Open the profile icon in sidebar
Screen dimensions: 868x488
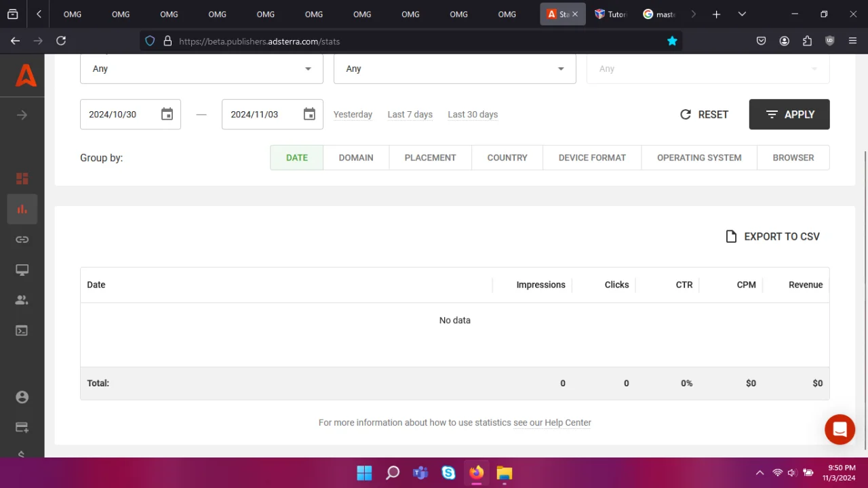(22, 397)
